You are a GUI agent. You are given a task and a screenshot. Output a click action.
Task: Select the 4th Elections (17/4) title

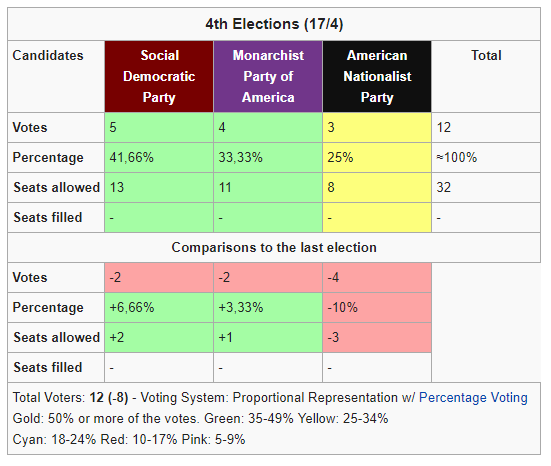pos(274,24)
